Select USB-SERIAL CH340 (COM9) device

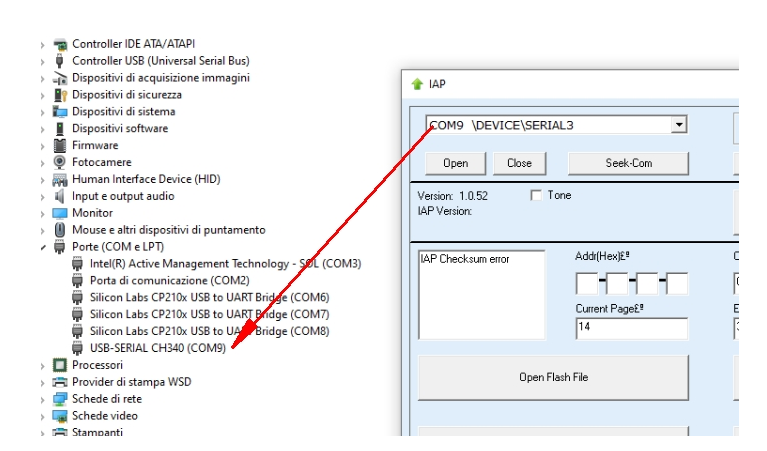[157, 348]
